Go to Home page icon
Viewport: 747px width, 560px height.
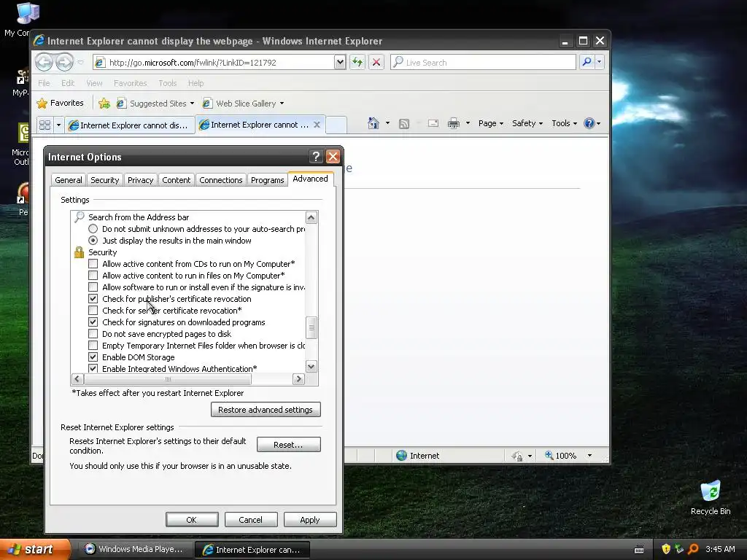[373, 123]
